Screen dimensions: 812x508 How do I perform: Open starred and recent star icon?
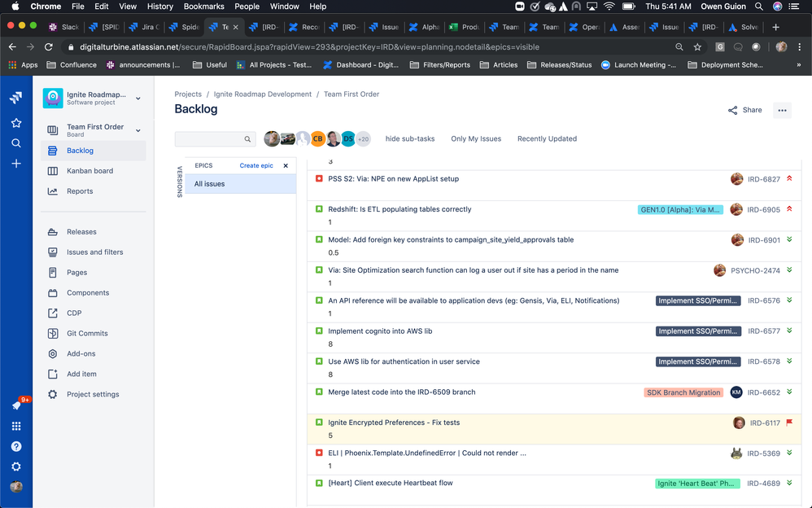(x=16, y=123)
